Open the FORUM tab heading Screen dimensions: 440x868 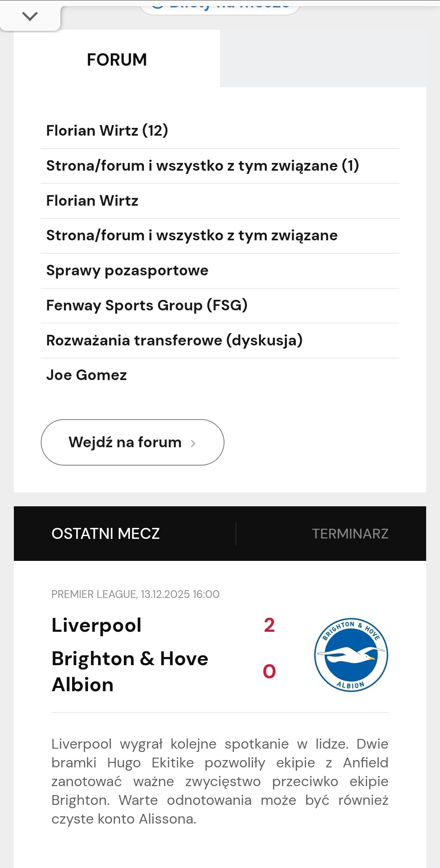tap(117, 60)
